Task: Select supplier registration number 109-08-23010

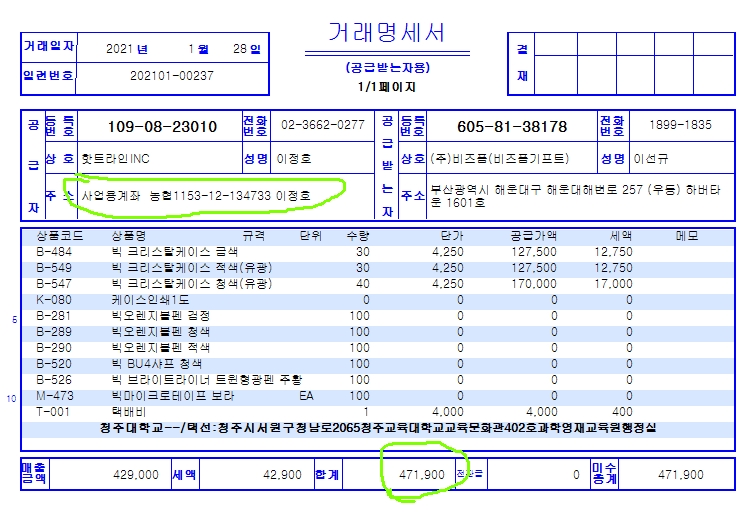Action: pyautogui.click(x=161, y=127)
